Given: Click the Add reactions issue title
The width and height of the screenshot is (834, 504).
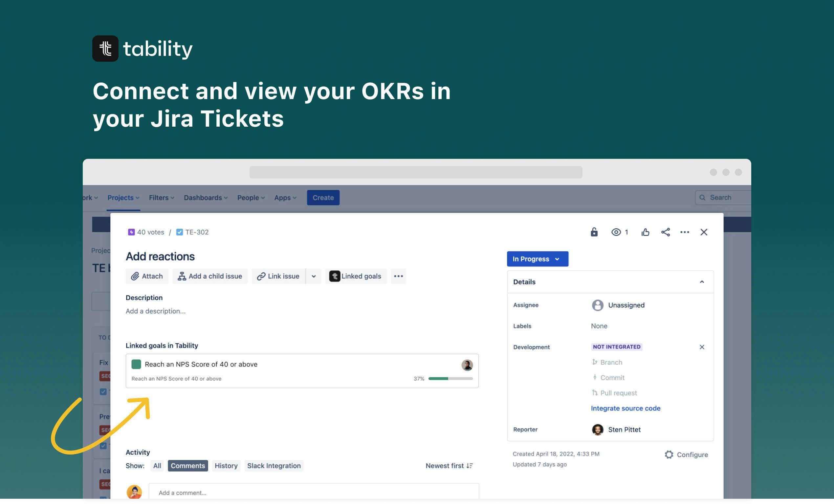Looking at the screenshot, I should click(160, 256).
